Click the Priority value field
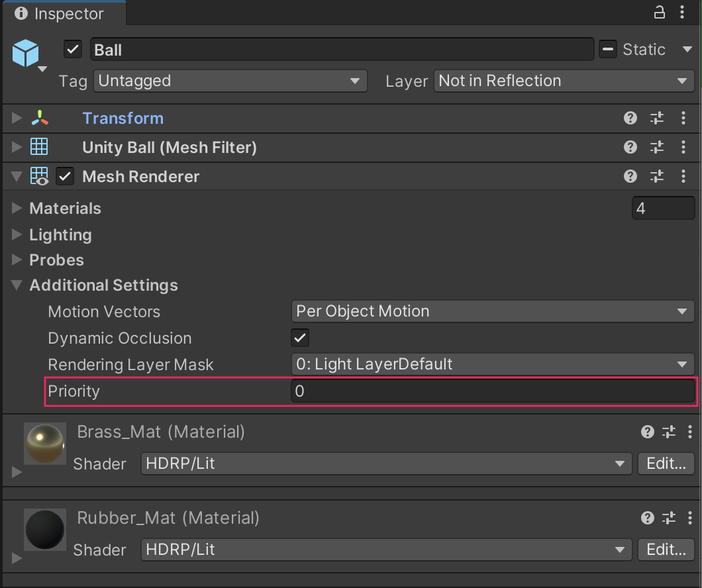This screenshot has height=588, width=702. click(493, 391)
